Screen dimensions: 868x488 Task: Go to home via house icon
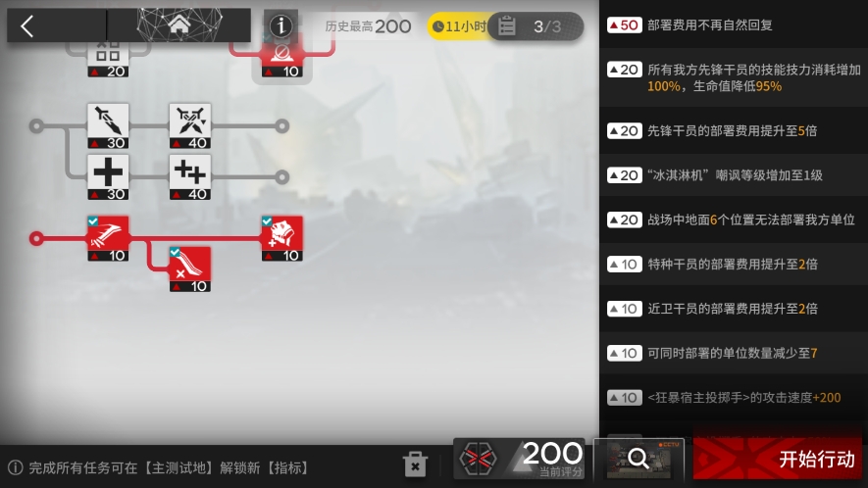[179, 24]
